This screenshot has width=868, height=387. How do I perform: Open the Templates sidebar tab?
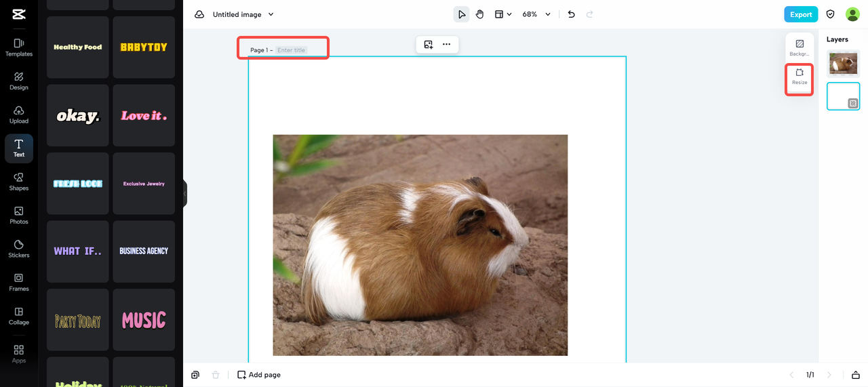[x=19, y=47]
